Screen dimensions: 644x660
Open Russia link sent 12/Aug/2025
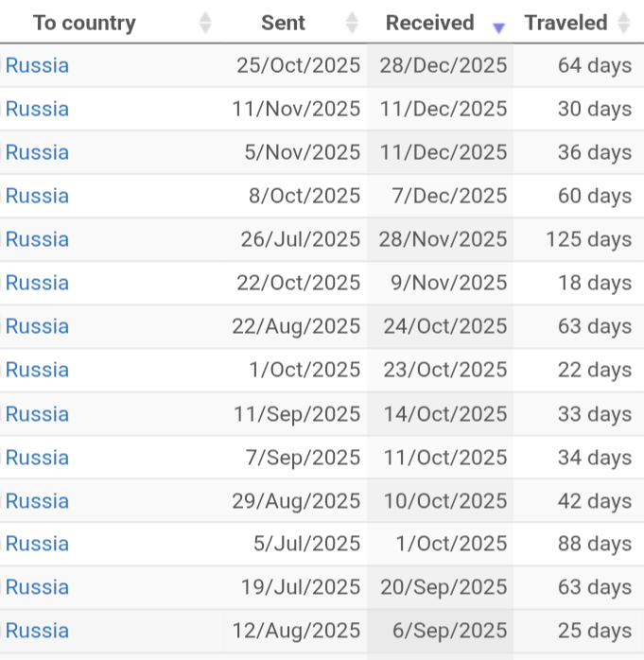(x=37, y=631)
